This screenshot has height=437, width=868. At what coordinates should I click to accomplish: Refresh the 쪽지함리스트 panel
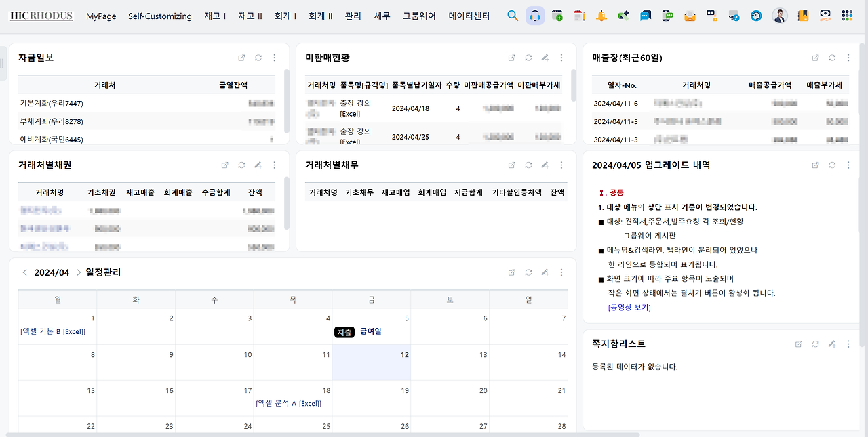click(816, 344)
